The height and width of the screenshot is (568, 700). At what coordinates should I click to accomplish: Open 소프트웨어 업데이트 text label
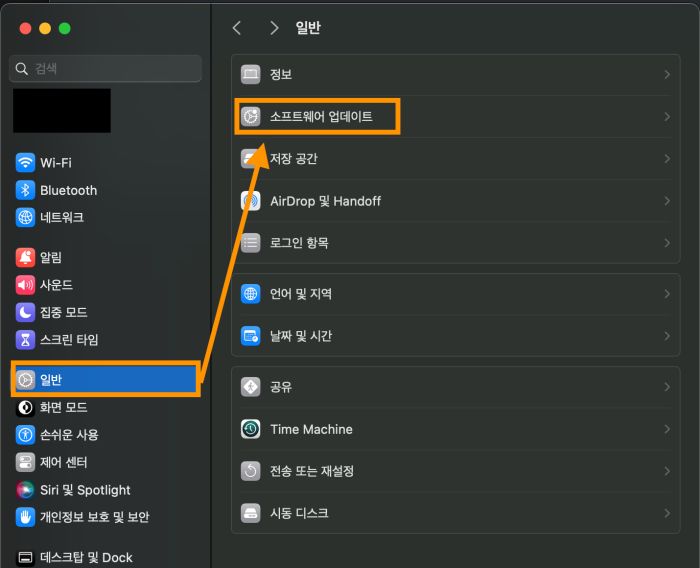coord(321,117)
